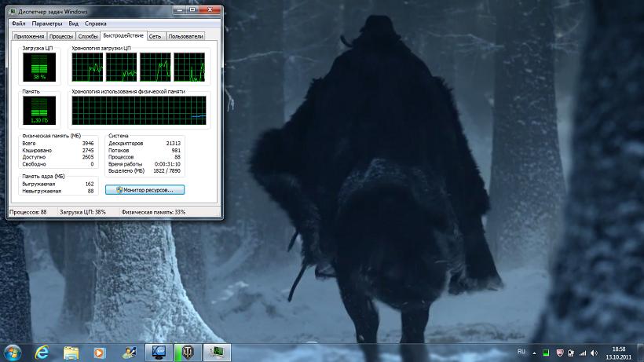Open the Файл menu
This screenshot has height=362, width=644.
[18, 24]
